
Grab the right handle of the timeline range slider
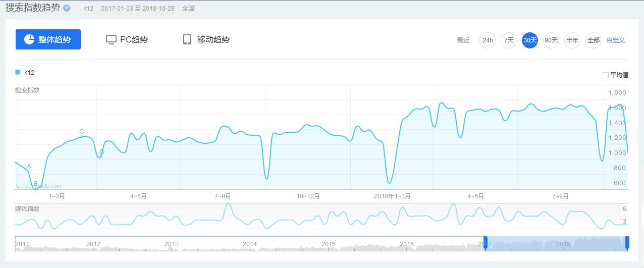pos(627,243)
